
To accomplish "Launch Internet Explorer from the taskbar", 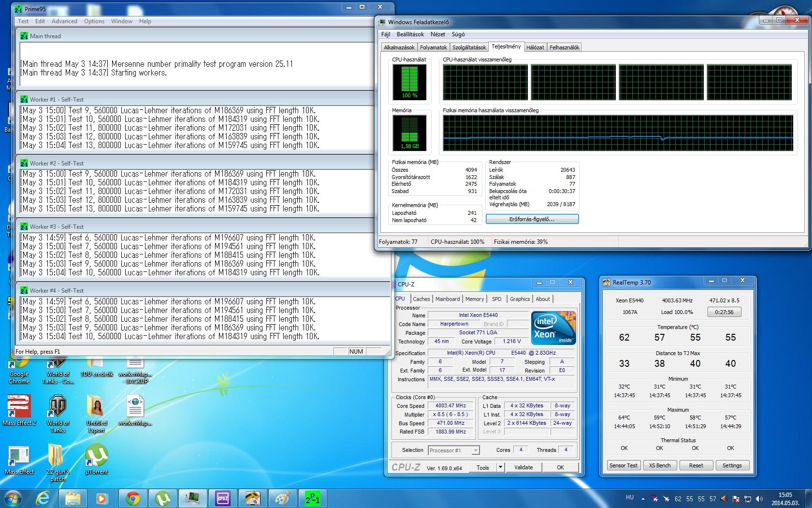I will tap(43, 498).
